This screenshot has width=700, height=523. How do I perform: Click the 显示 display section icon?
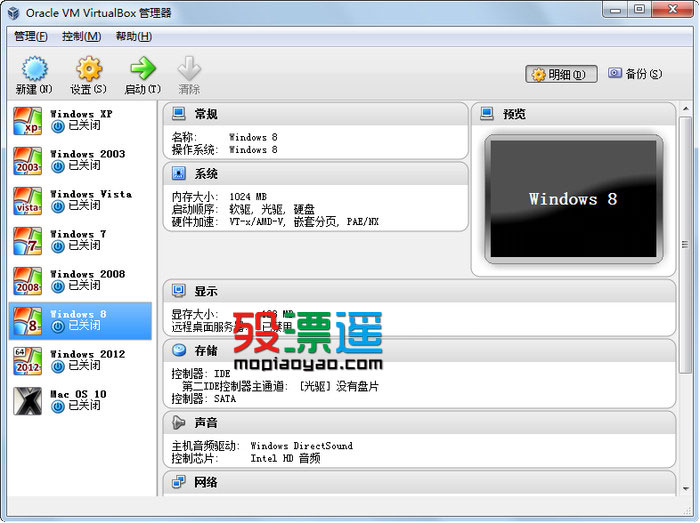179,291
